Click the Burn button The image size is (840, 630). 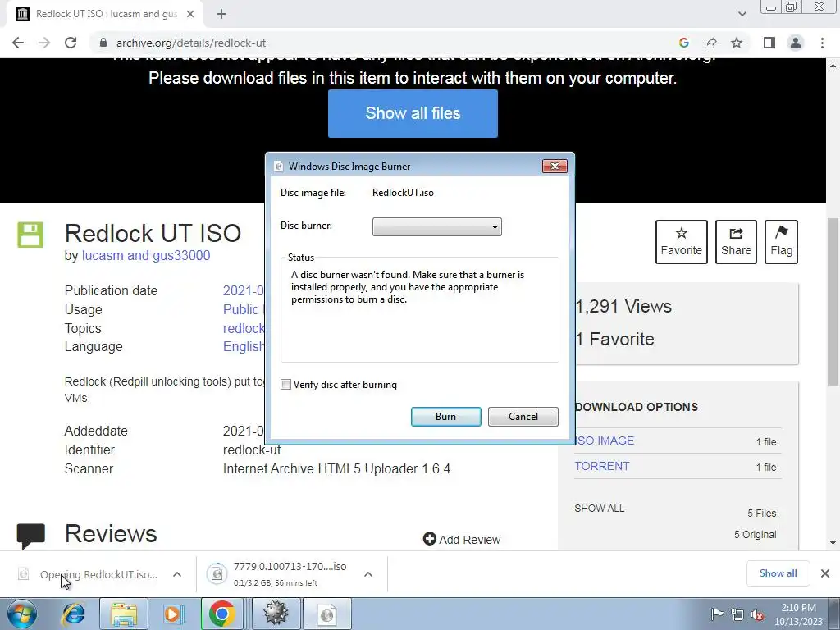[x=445, y=416]
